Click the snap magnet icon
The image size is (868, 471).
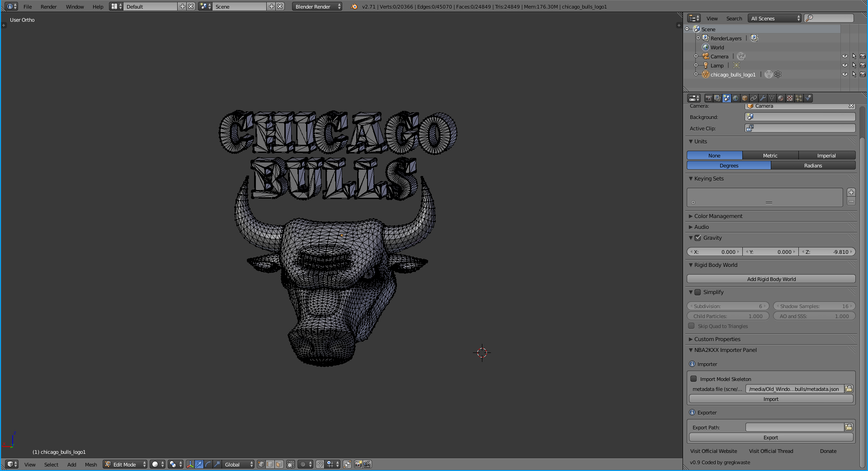(x=320, y=464)
